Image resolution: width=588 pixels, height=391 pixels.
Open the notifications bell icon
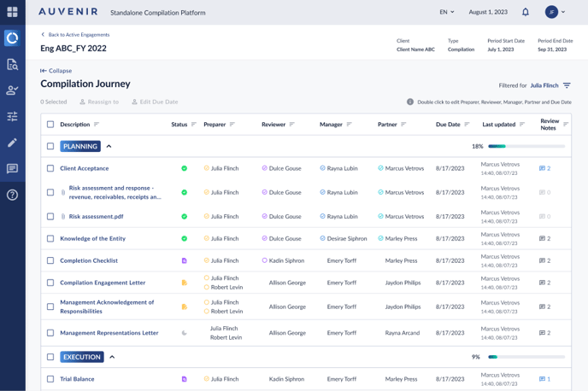click(x=526, y=12)
